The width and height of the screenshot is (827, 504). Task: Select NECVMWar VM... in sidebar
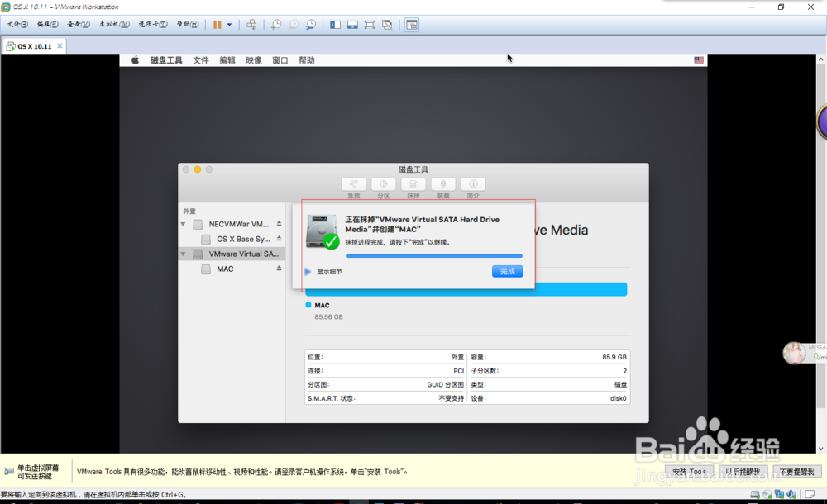pyautogui.click(x=232, y=224)
